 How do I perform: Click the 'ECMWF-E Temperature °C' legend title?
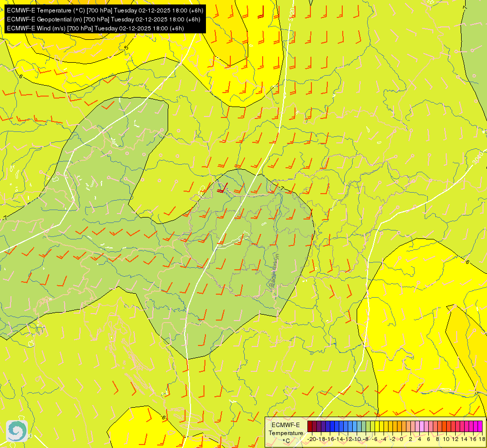click(286, 433)
